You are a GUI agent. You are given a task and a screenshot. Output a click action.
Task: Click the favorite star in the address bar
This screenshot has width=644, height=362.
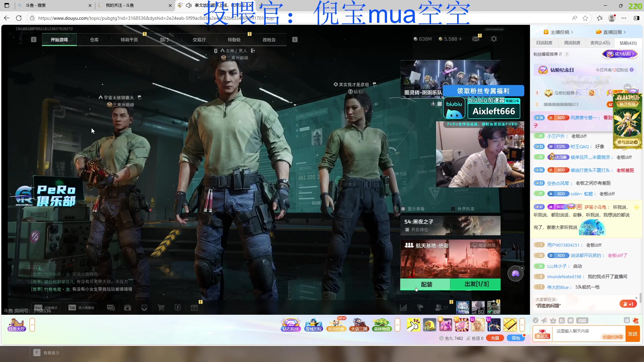click(585, 18)
